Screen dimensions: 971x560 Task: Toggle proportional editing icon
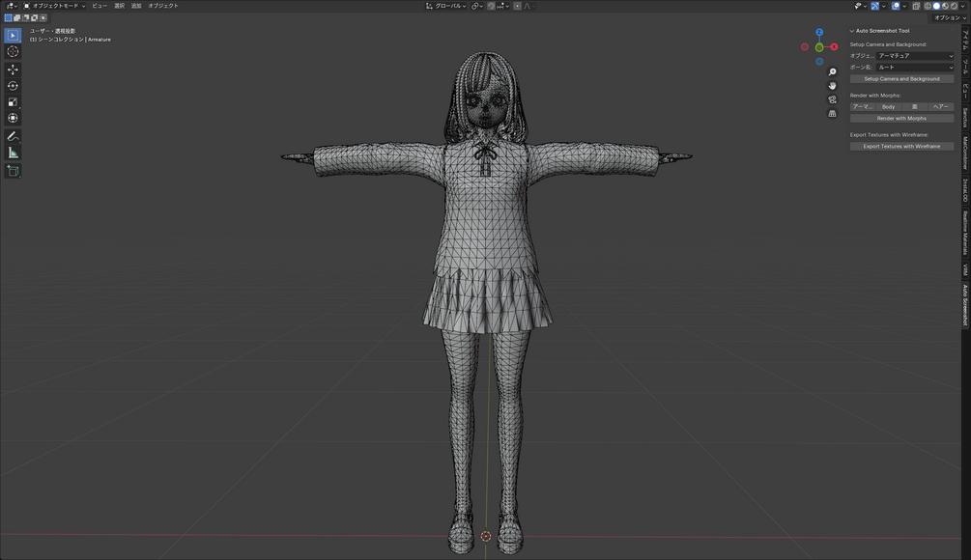pyautogui.click(x=517, y=6)
